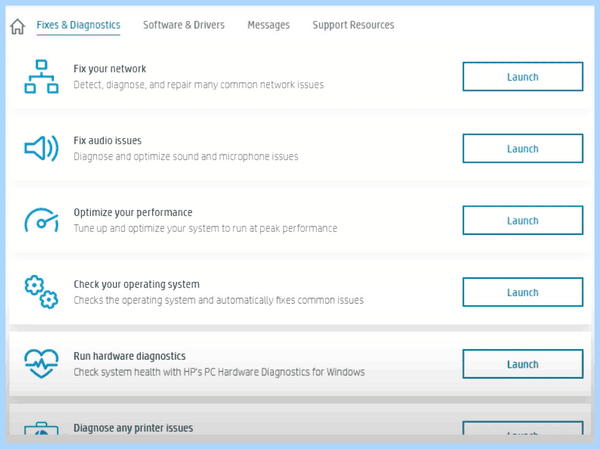Click the operating system gears icon
Viewport: 600px width, 449px height.
pos(41,292)
